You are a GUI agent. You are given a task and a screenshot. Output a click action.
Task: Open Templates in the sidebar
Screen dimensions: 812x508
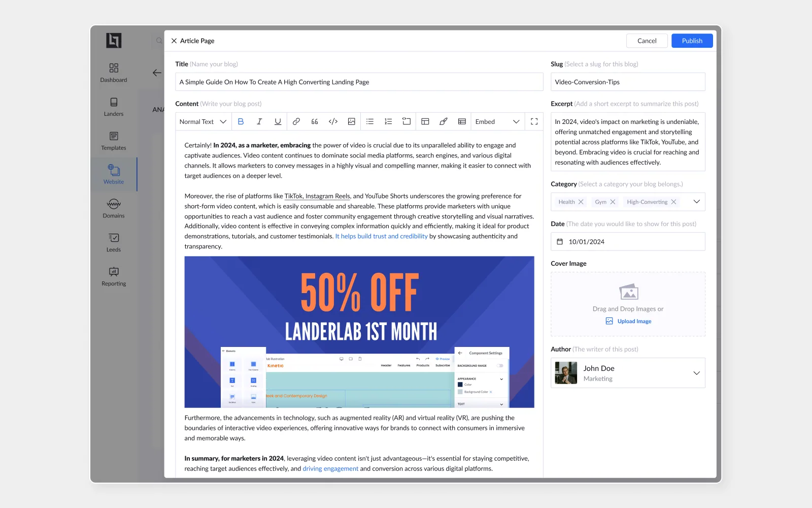(114, 141)
